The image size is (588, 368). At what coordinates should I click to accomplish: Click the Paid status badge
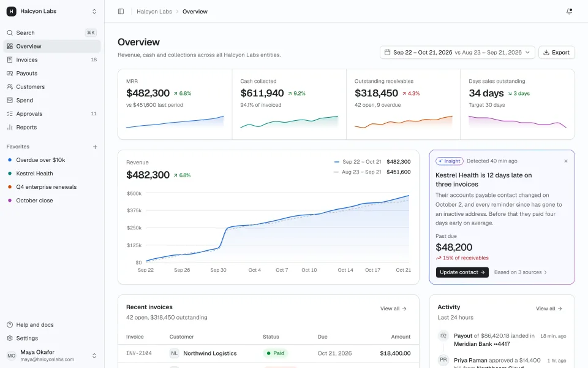pos(276,353)
